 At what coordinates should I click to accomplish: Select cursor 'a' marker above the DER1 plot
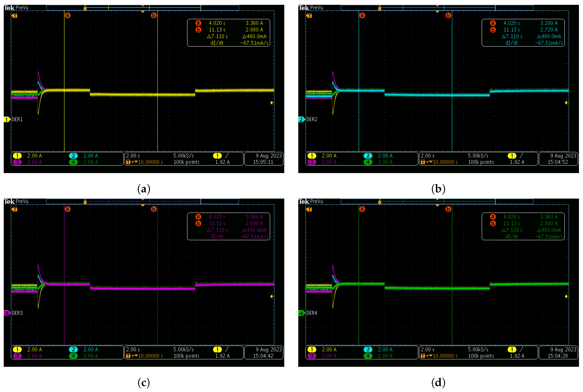tap(68, 16)
